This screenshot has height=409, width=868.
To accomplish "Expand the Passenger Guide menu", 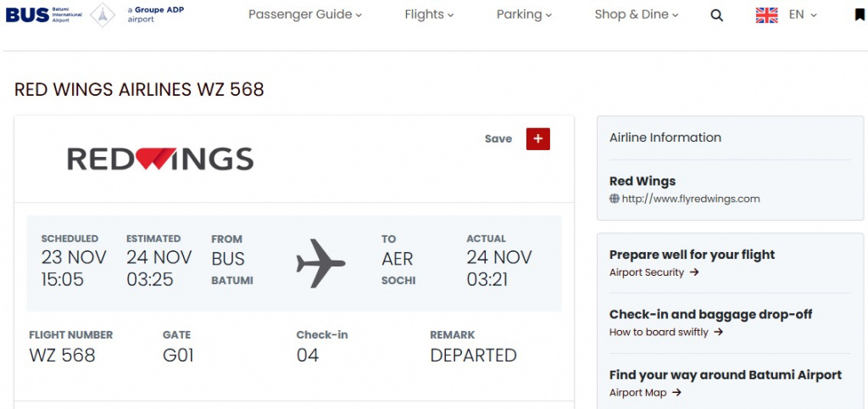I will coord(304,14).
